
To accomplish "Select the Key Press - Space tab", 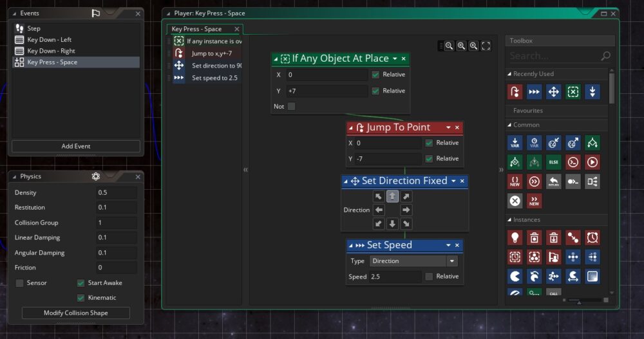I will (x=197, y=29).
